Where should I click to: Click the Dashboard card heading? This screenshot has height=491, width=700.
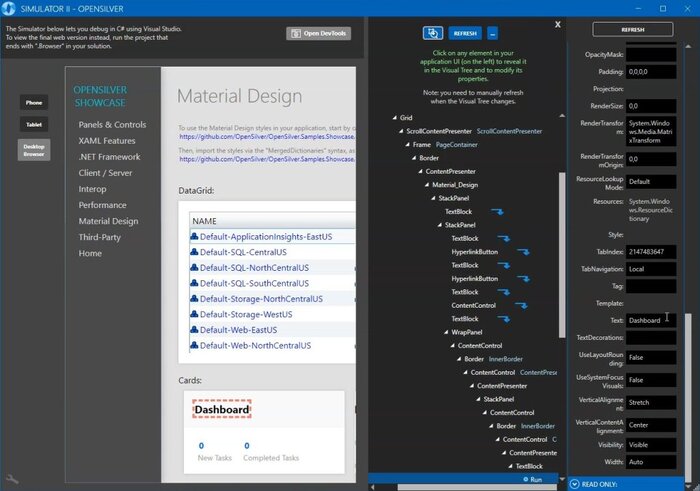coord(222,409)
